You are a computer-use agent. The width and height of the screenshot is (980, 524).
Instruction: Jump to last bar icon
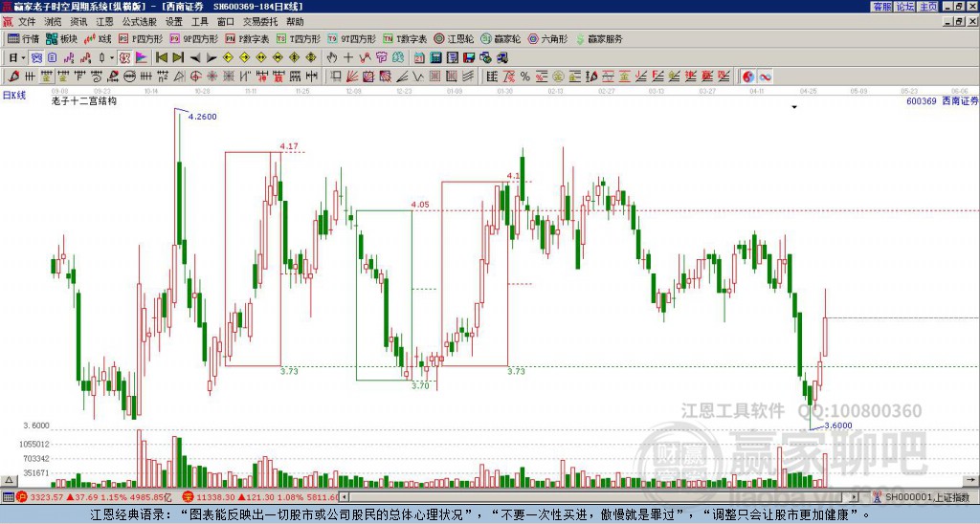point(178,57)
